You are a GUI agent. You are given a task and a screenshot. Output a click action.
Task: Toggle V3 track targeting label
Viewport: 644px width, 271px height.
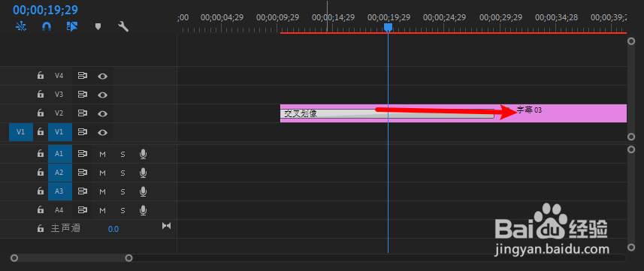(x=59, y=95)
